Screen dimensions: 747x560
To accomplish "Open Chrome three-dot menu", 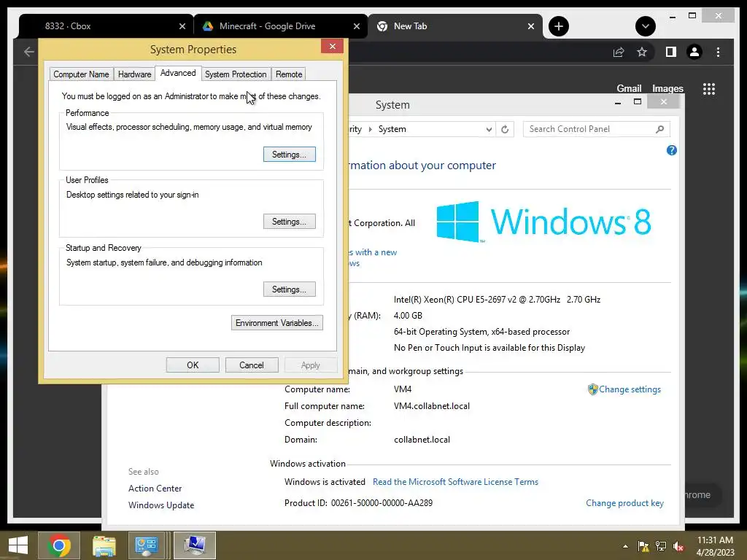I will pos(718,52).
